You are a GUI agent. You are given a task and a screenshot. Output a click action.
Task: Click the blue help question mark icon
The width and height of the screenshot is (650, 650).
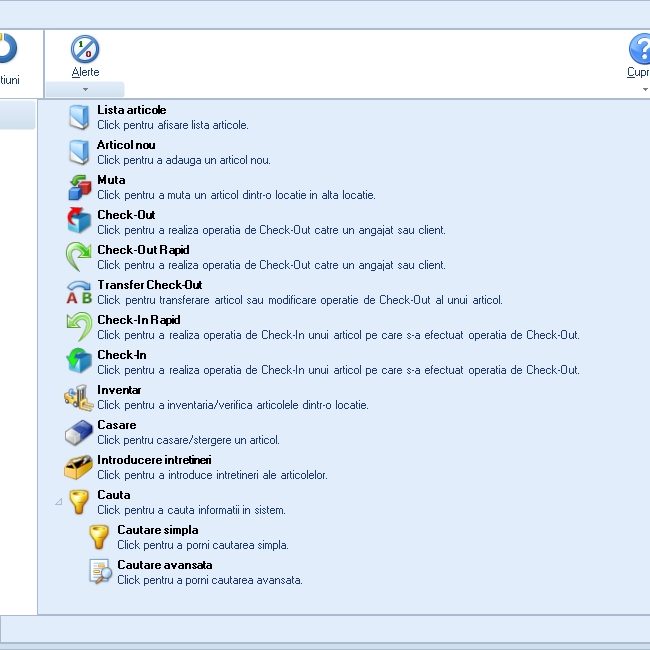pos(640,49)
